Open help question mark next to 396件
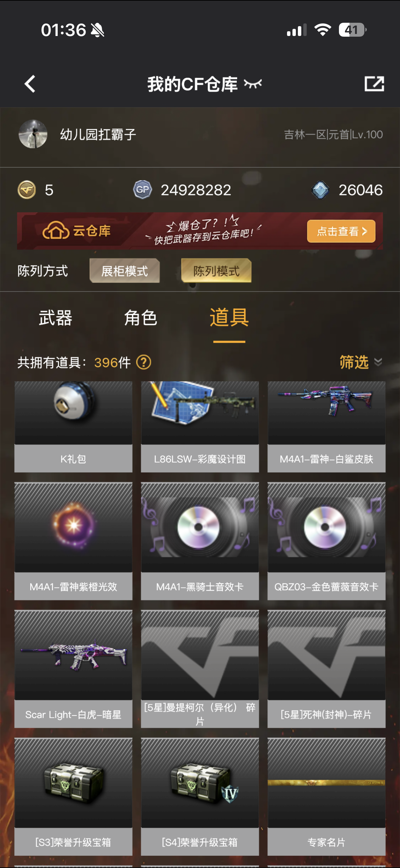Screen dimensions: 400x868 point(144,362)
